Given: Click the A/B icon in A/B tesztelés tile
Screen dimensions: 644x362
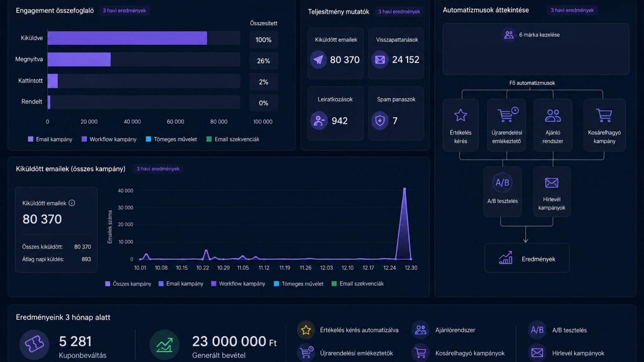Looking at the screenshot, I should tap(502, 183).
